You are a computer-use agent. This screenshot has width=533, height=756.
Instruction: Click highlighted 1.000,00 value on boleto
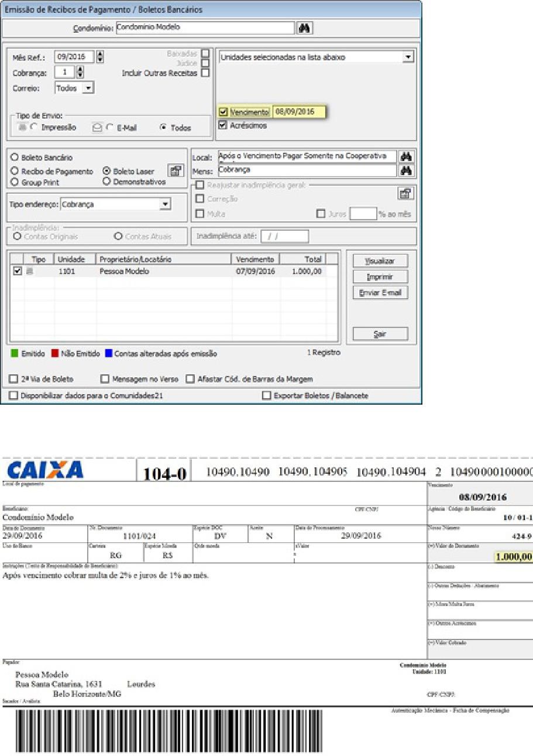tap(514, 557)
